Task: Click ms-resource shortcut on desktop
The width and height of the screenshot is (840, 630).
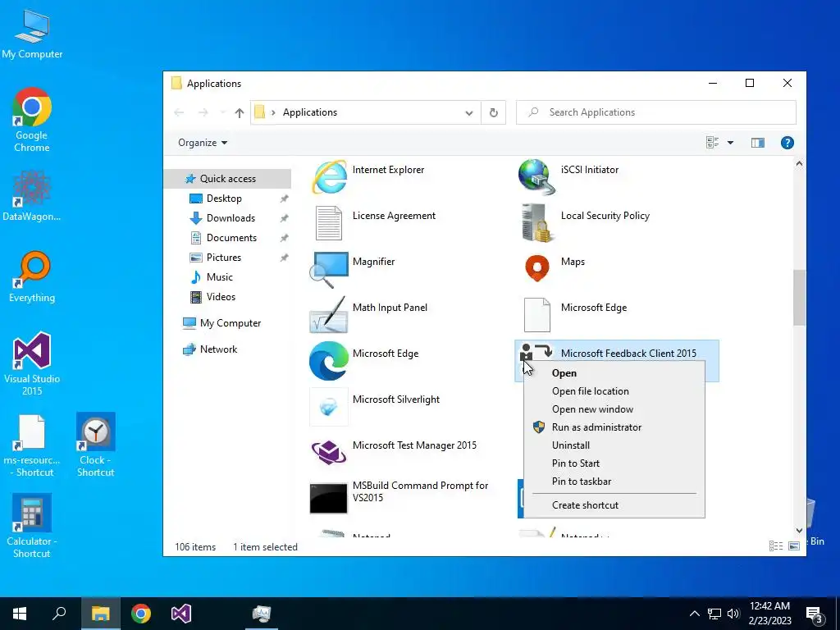Action: tap(32, 445)
